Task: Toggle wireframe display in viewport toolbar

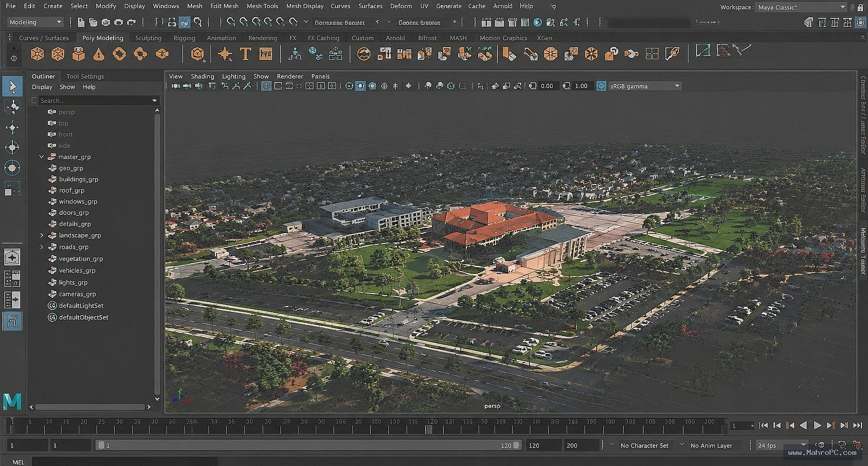Action: 349,86
